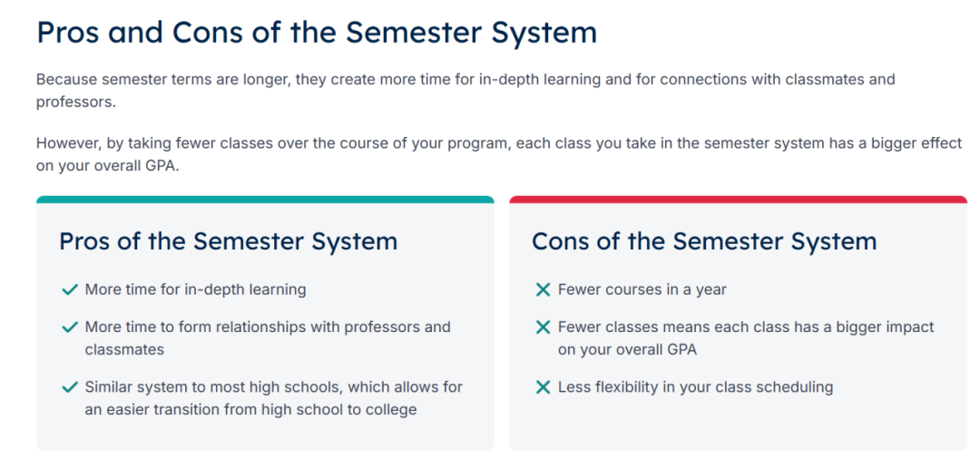The width and height of the screenshot is (980, 469).
Task: Select the "Cons of the Semester System" heading
Action: coord(704,241)
